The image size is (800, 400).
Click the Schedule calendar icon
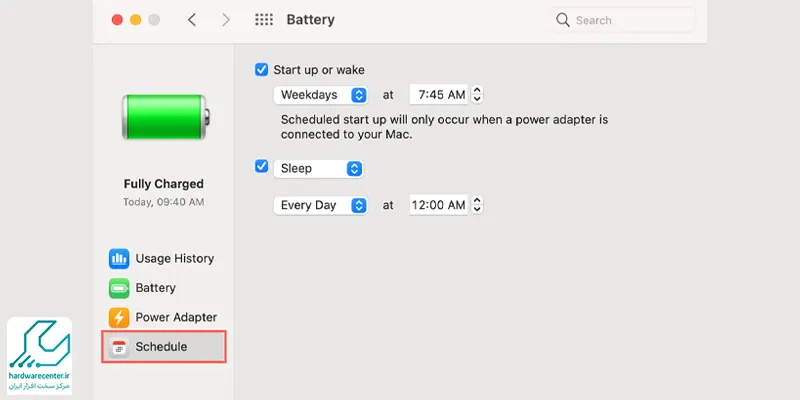coord(119,347)
